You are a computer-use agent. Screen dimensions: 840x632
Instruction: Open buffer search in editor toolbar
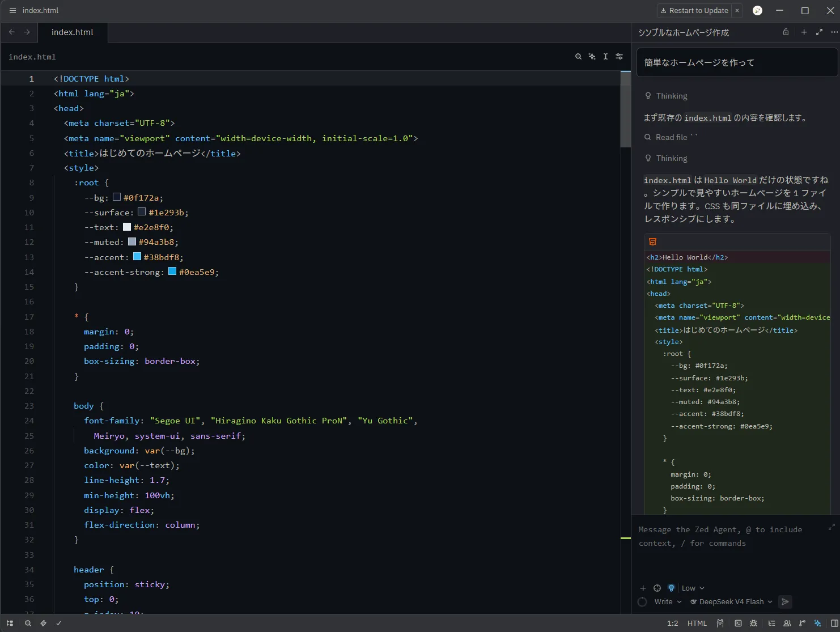(x=578, y=57)
